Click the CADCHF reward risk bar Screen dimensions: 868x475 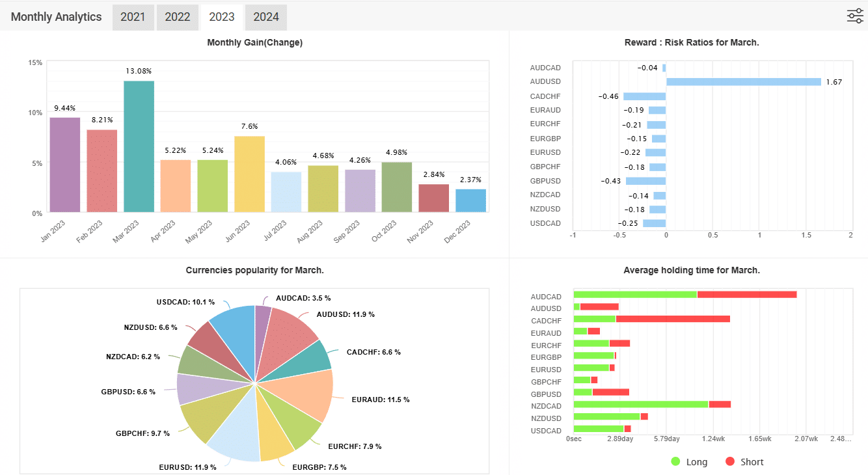[x=644, y=96]
